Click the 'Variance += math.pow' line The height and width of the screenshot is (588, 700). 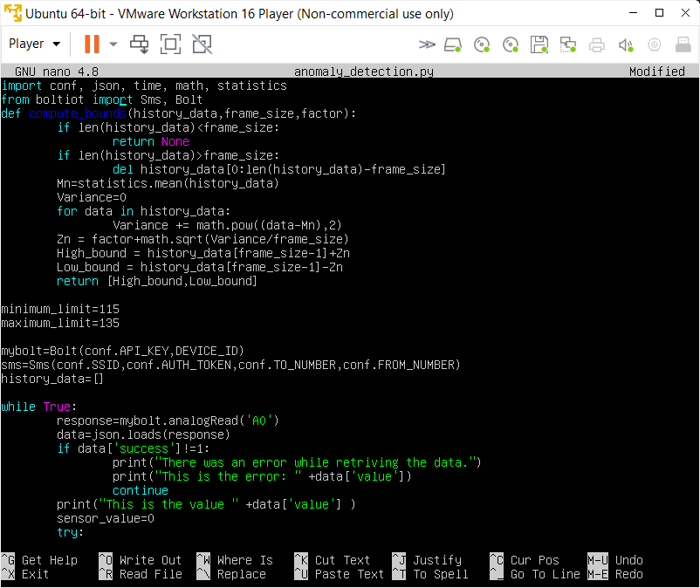[227, 225]
